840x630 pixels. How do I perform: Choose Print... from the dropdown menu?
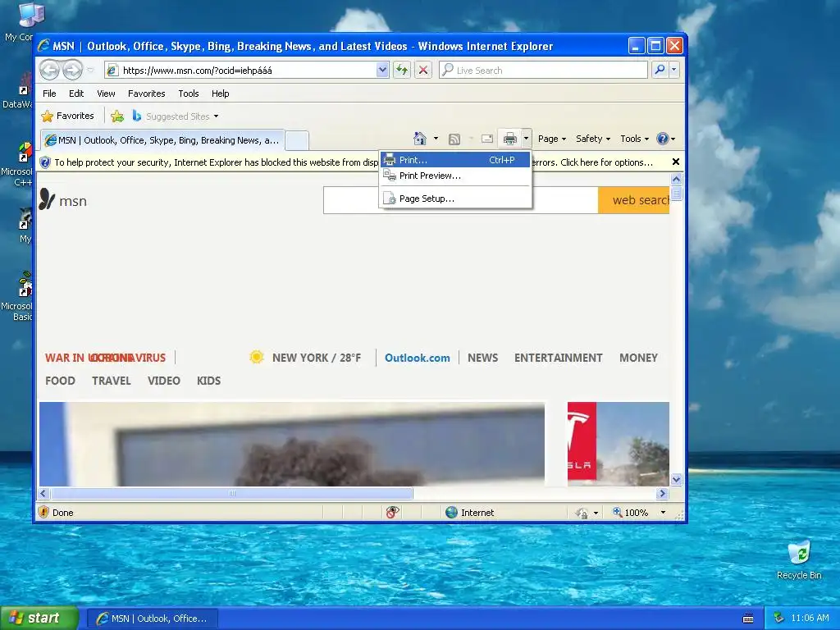[x=455, y=160]
